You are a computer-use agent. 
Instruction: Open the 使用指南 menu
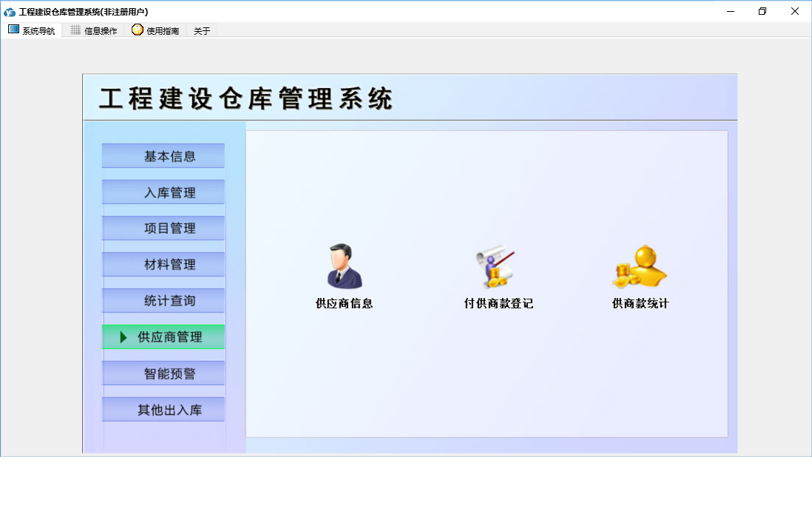pos(155,30)
